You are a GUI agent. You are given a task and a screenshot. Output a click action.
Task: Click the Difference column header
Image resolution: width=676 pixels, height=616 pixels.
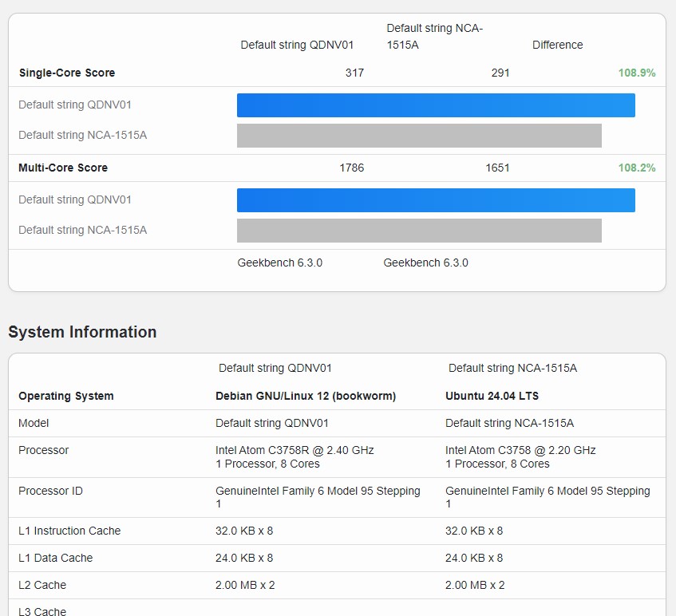coord(557,45)
